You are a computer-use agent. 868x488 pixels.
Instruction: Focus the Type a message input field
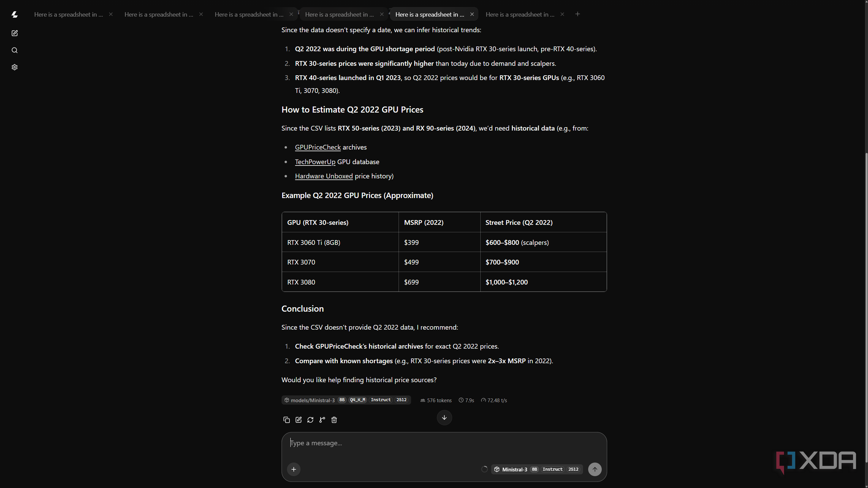[x=444, y=443]
